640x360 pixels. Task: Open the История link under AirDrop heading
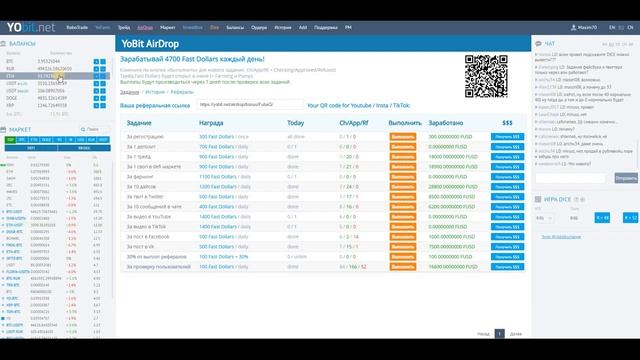tap(155, 92)
